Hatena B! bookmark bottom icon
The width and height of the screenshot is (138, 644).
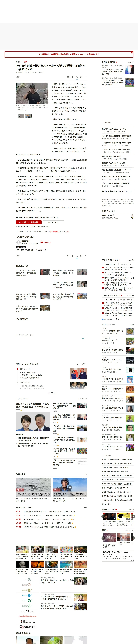tap(81, 255)
